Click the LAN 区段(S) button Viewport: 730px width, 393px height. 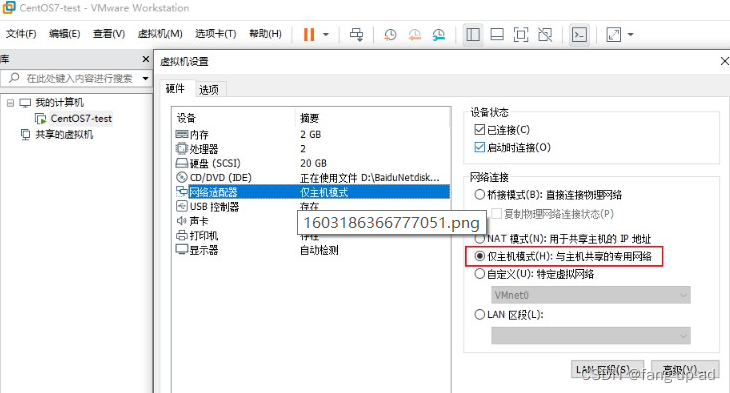(x=608, y=369)
